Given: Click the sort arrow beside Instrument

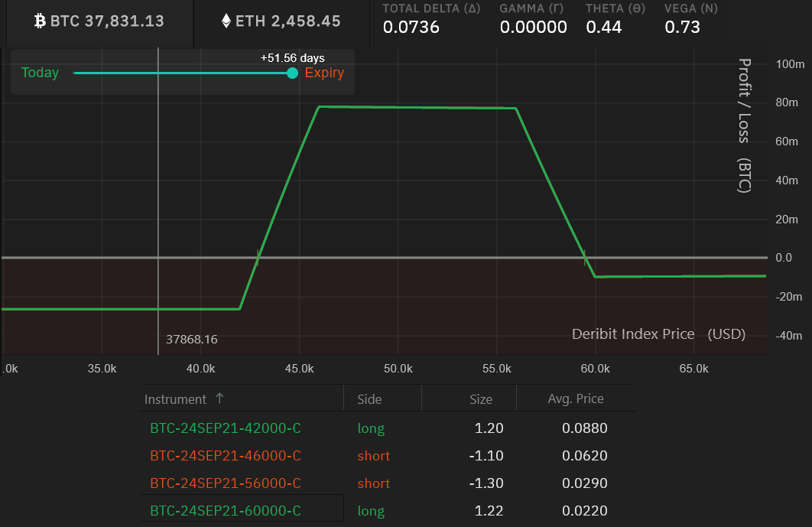Looking at the screenshot, I should pos(220,399).
